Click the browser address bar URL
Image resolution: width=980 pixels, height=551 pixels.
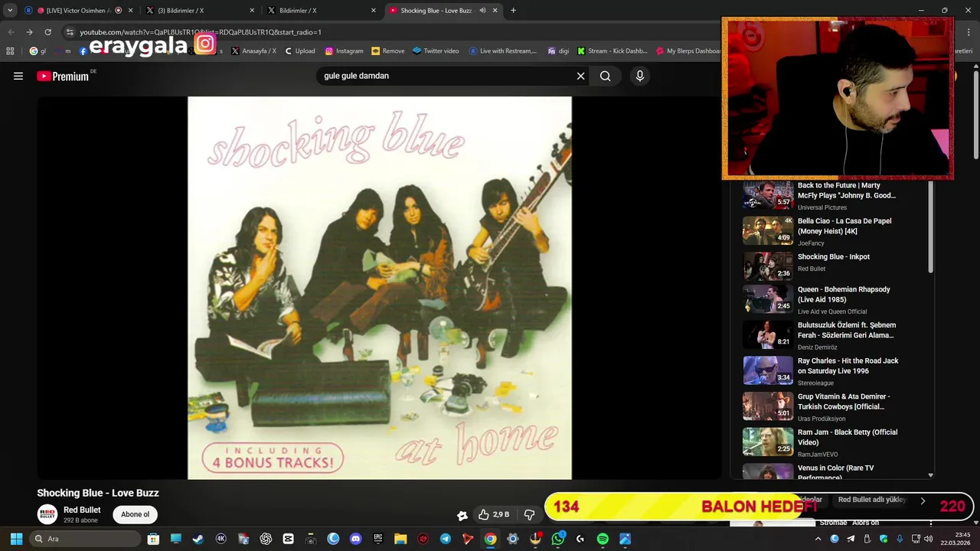(x=201, y=32)
